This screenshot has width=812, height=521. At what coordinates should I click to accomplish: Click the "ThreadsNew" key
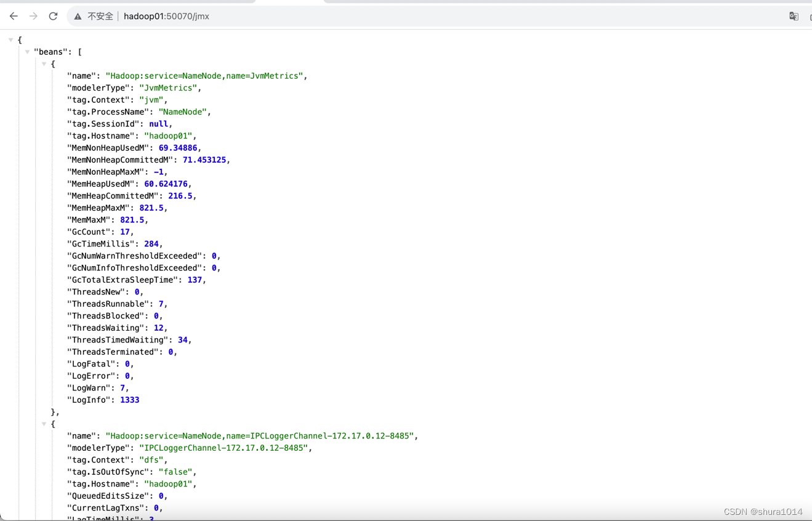click(96, 292)
